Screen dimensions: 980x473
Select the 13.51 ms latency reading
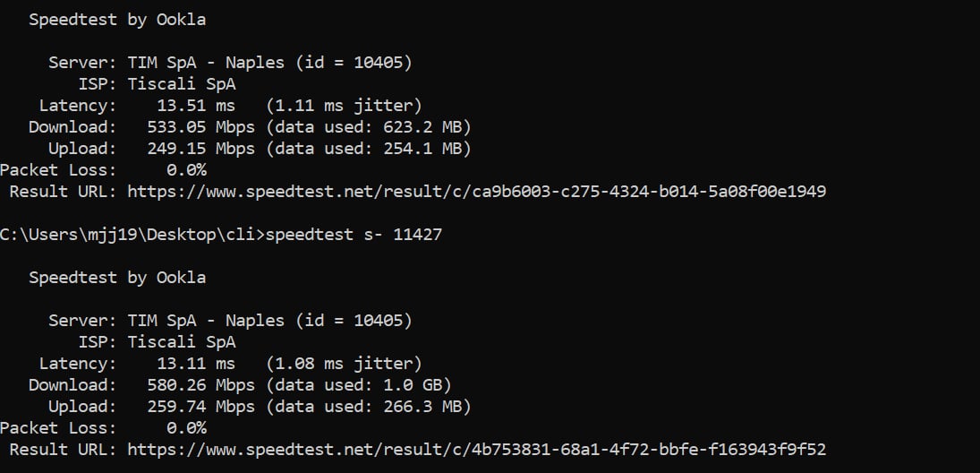[x=195, y=106]
